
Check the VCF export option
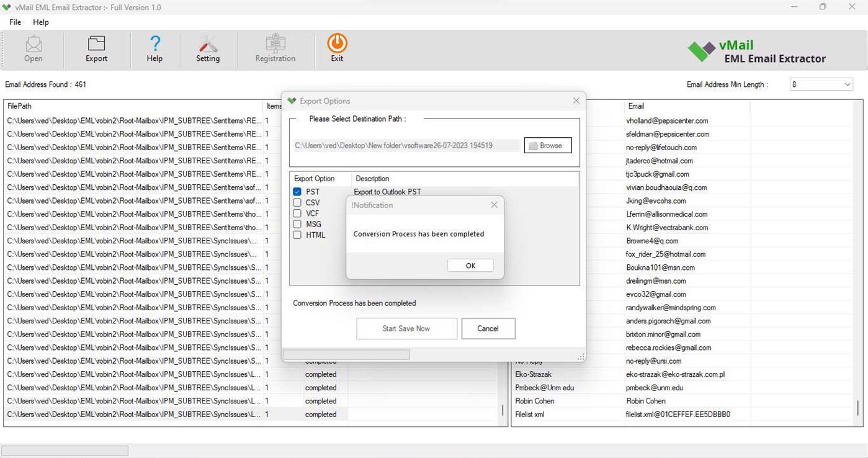tap(297, 213)
